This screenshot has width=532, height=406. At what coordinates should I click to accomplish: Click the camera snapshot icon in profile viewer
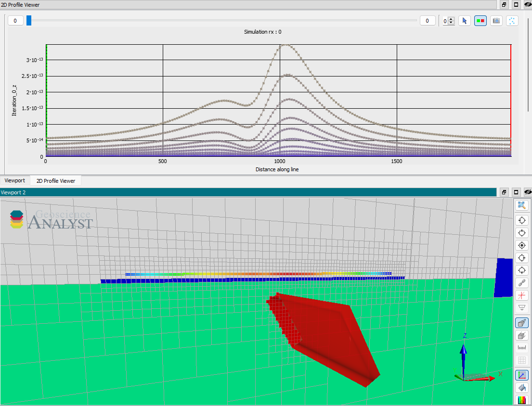(496, 21)
